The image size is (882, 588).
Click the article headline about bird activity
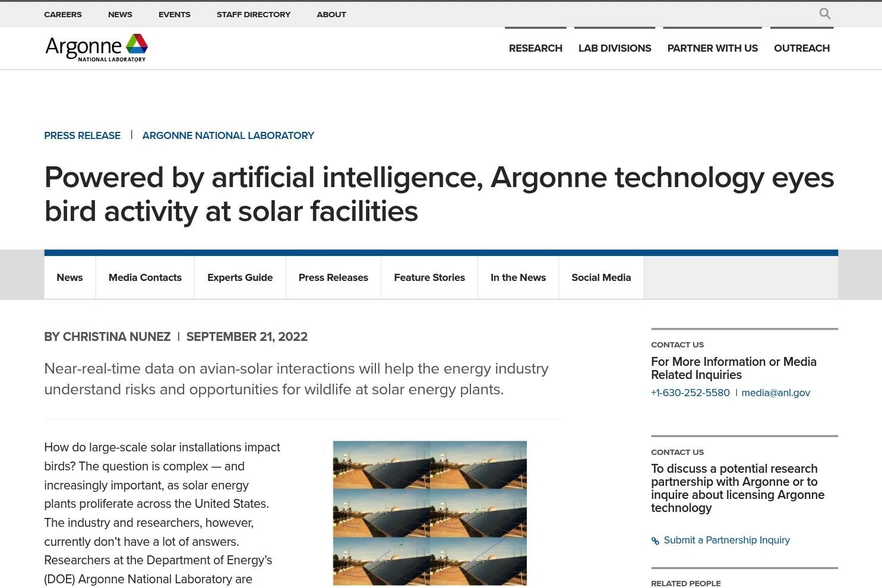(440, 194)
